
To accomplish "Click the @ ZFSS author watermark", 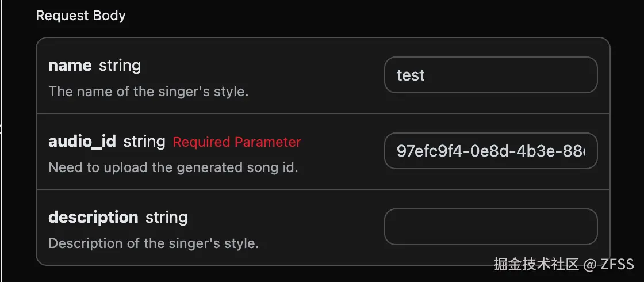I will tap(608, 264).
